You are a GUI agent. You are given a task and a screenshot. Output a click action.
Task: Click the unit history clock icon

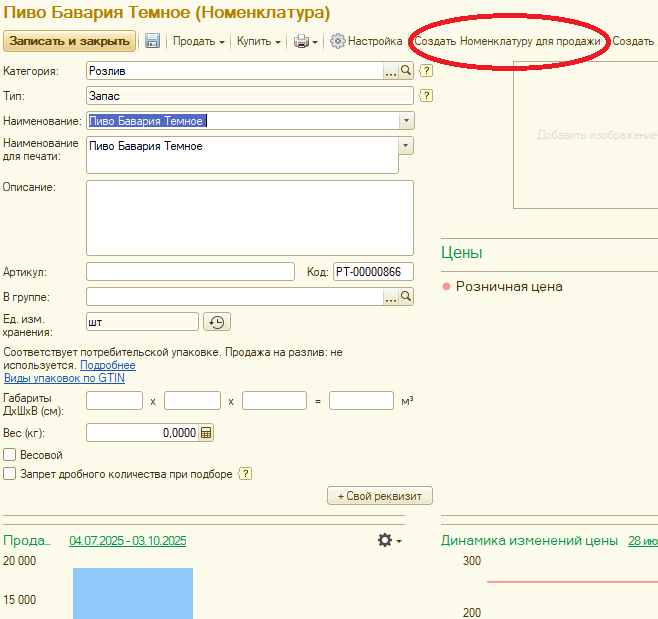(x=217, y=322)
